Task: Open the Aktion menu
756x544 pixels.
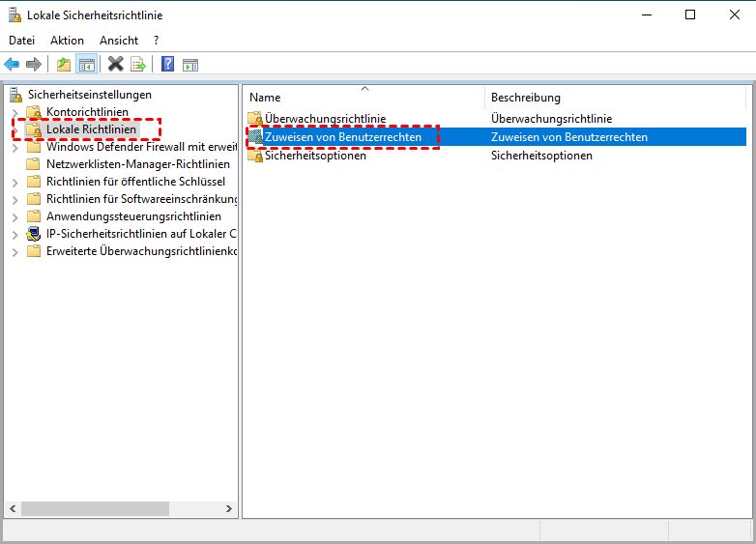Action: click(x=68, y=41)
